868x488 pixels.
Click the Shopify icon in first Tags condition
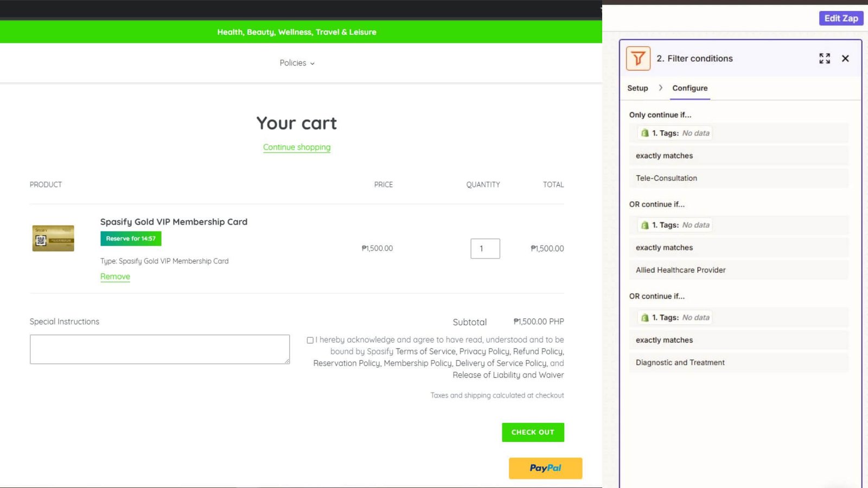(644, 133)
